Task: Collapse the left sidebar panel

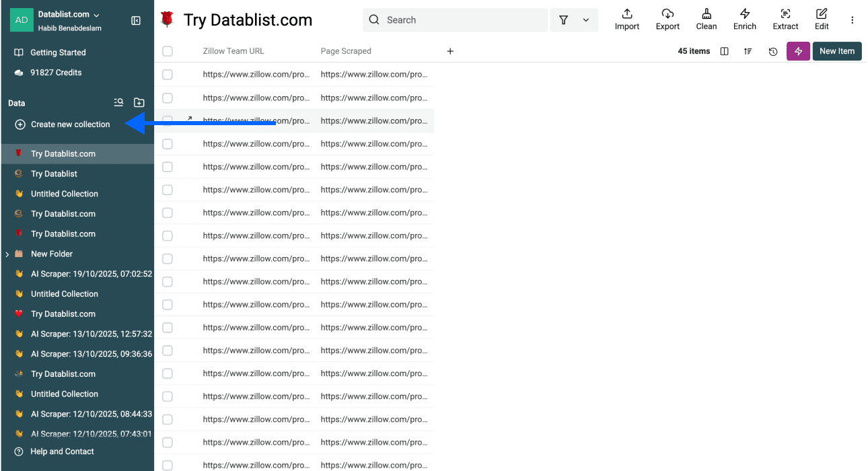Action: point(135,20)
